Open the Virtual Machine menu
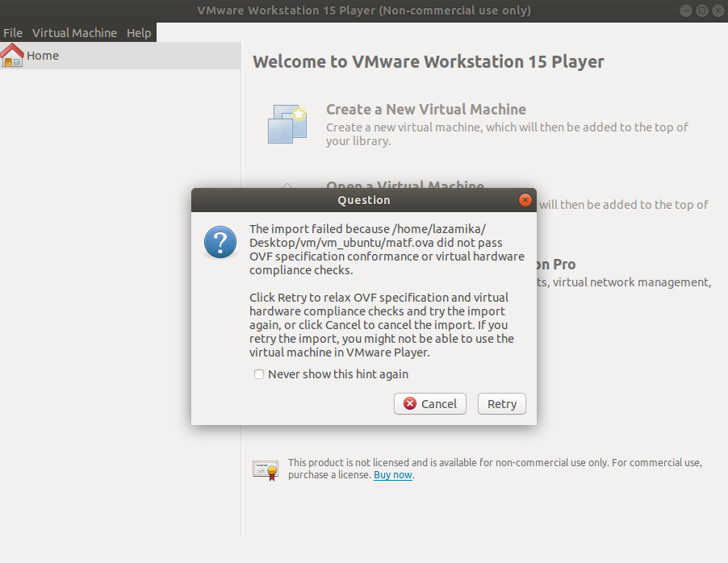Image resolution: width=728 pixels, height=563 pixels. pos(74,33)
